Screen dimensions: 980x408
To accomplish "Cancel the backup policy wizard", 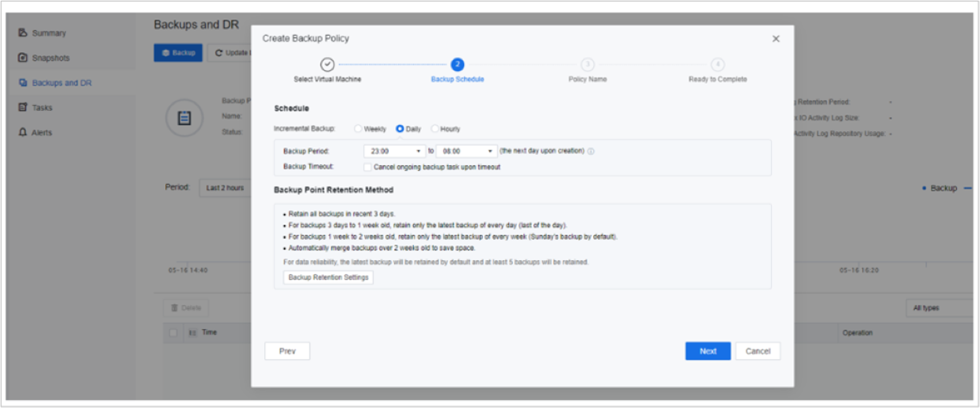I will [x=758, y=351].
